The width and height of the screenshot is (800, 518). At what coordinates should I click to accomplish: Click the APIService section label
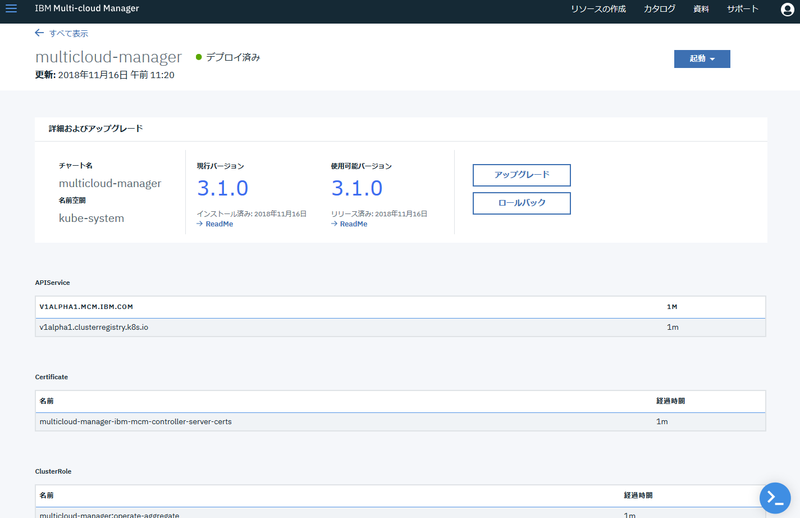click(53, 282)
